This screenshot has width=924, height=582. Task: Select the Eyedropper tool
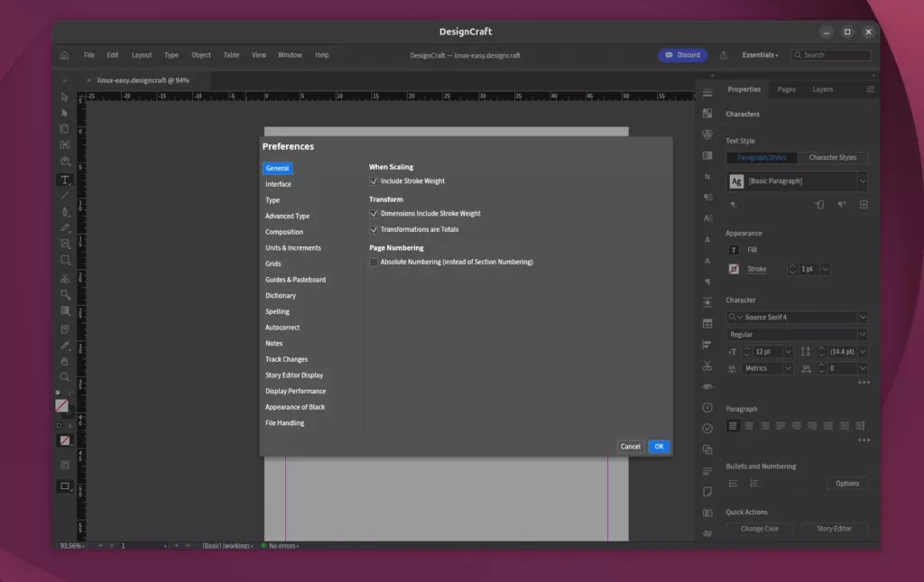[x=65, y=346]
